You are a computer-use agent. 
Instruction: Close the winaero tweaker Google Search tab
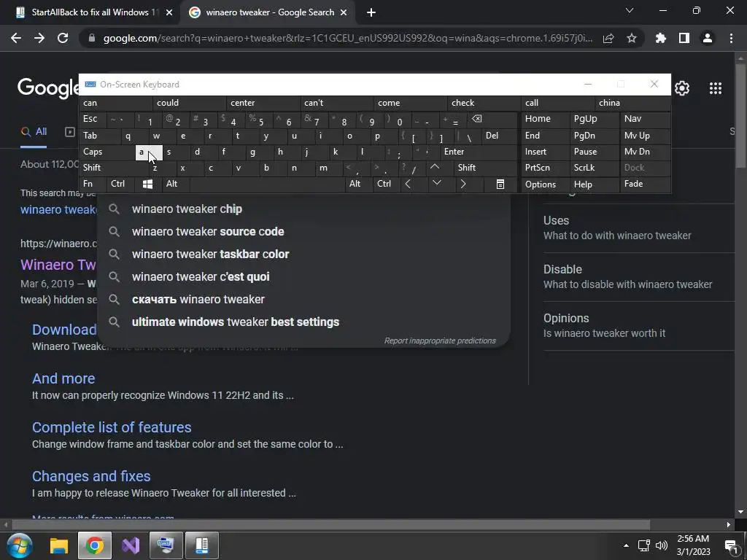tap(344, 12)
